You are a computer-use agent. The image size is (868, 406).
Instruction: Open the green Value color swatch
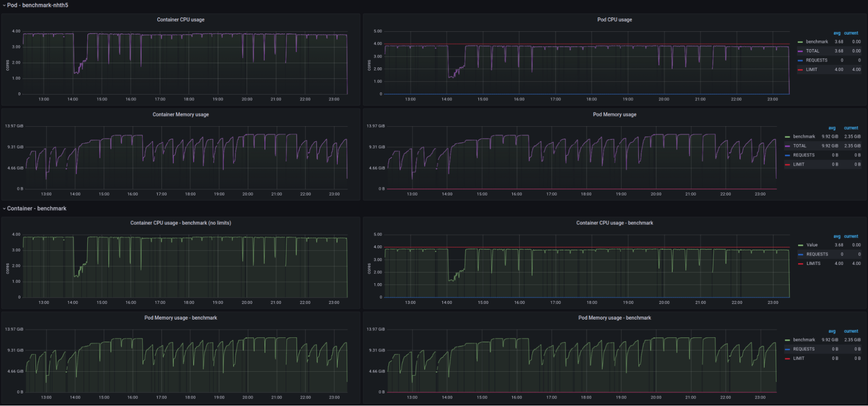tap(801, 245)
